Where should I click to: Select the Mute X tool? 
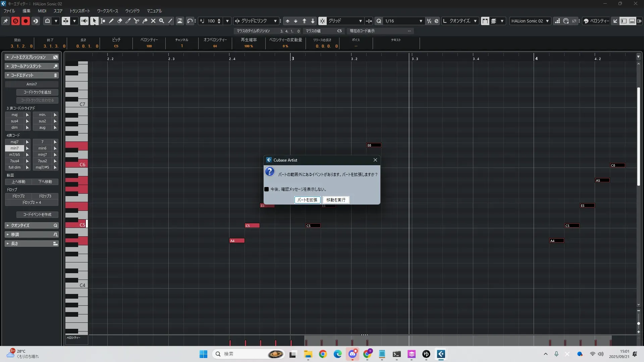point(153,21)
